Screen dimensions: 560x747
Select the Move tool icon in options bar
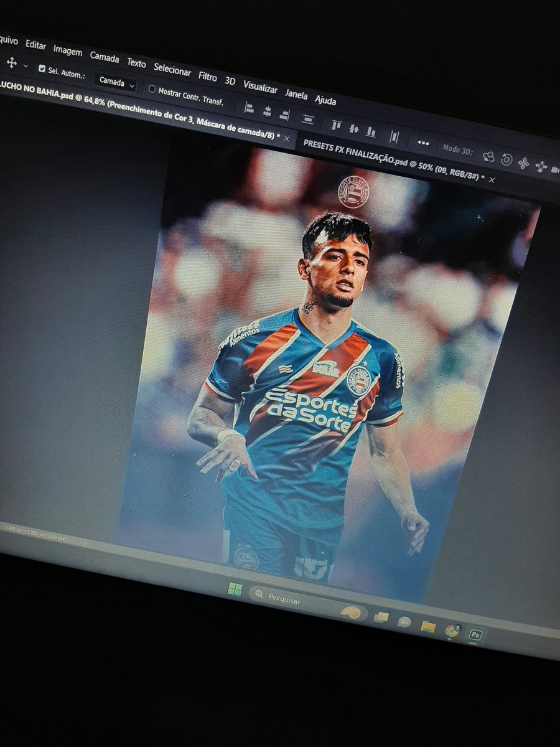tap(11, 63)
